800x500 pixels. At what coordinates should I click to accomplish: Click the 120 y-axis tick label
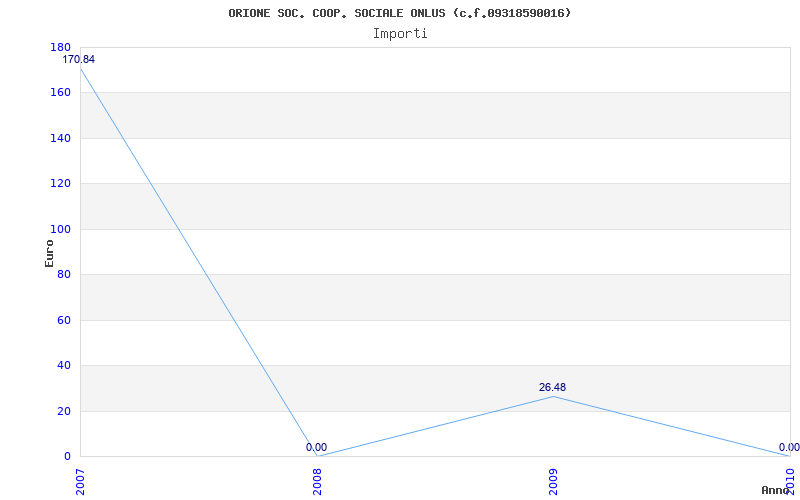pyautogui.click(x=60, y=183)
